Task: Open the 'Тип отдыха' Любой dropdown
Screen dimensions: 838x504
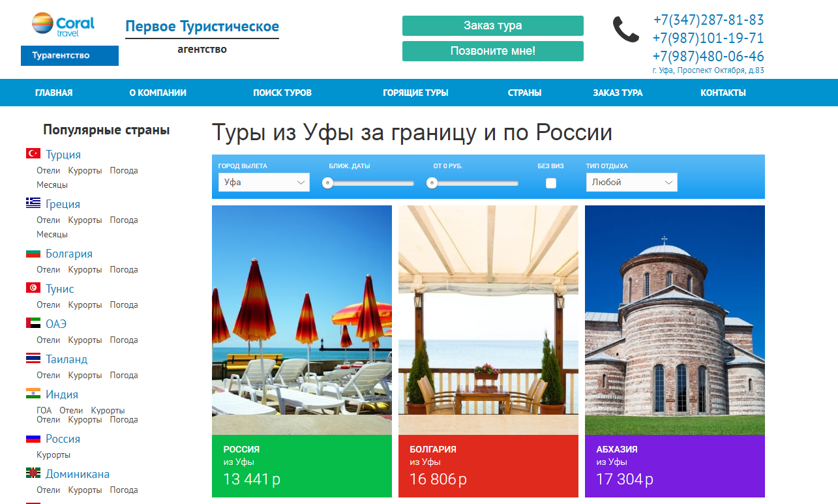Action: pyautogui.click(x=632, y=182)
